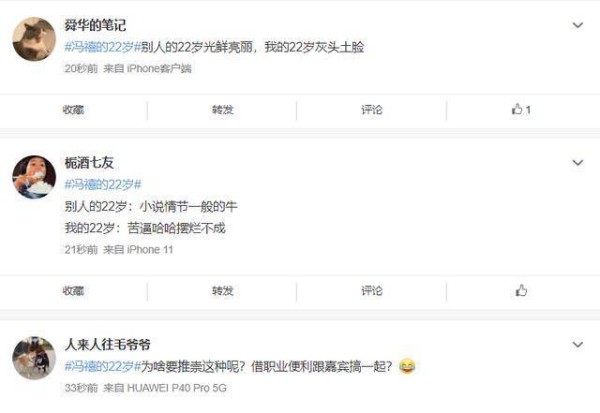The image size is (600, 413).
Task: Open username 人来人往毛爷爷 profile link
Action: pyautogui.click(x=108, y=344)
